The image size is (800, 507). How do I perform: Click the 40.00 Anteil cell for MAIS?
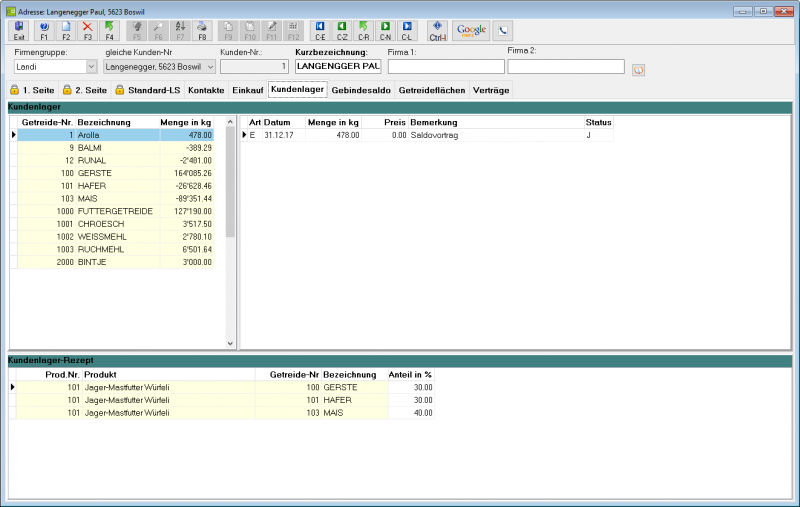click(411, 413)
